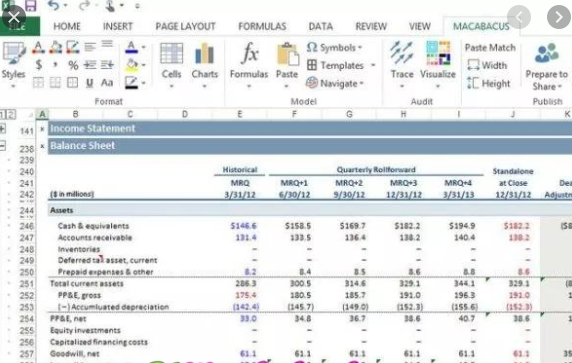This screenshot has height=363, width=572.
Task: Open the PAGE LAYOUT tab
Action: coord(185,26)
